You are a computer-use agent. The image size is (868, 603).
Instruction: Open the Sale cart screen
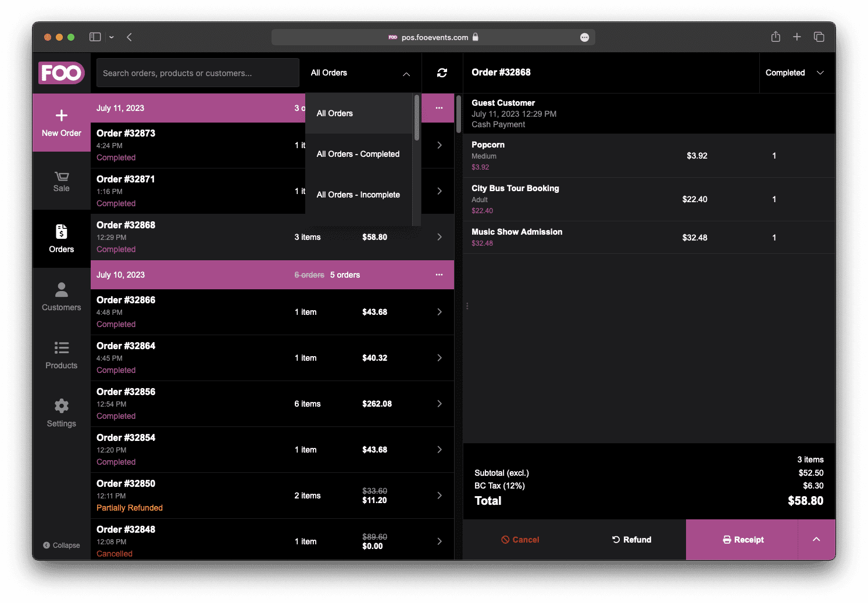61,181
